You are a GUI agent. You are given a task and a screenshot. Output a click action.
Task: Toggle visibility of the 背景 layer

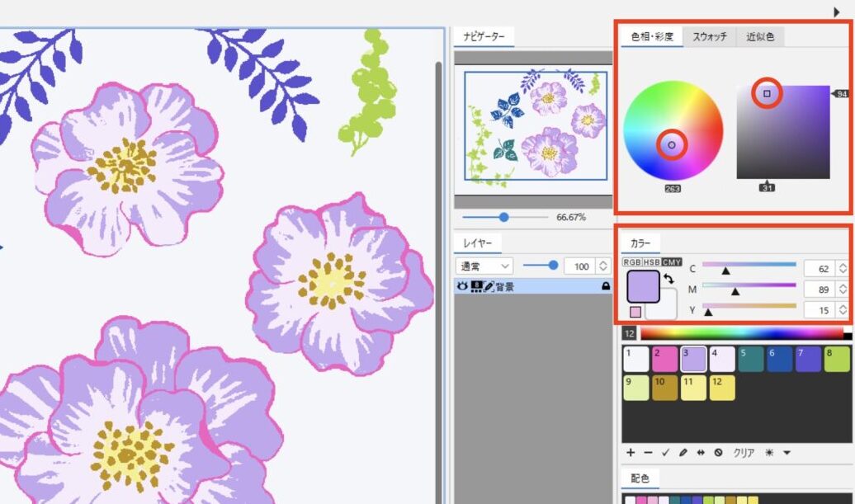tap(462, 286)
